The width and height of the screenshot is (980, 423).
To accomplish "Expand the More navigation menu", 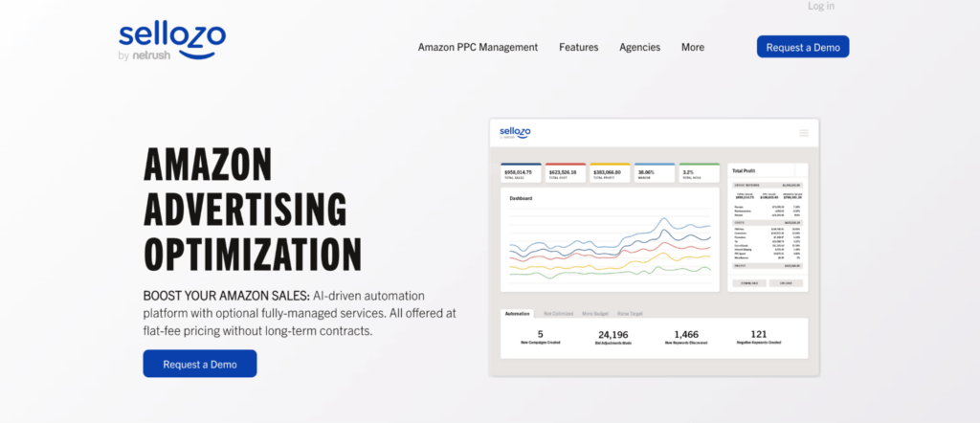I will 693,47.
